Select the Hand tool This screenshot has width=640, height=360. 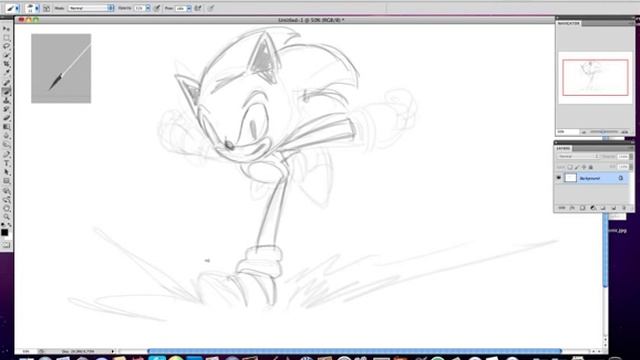pos(6,208)
